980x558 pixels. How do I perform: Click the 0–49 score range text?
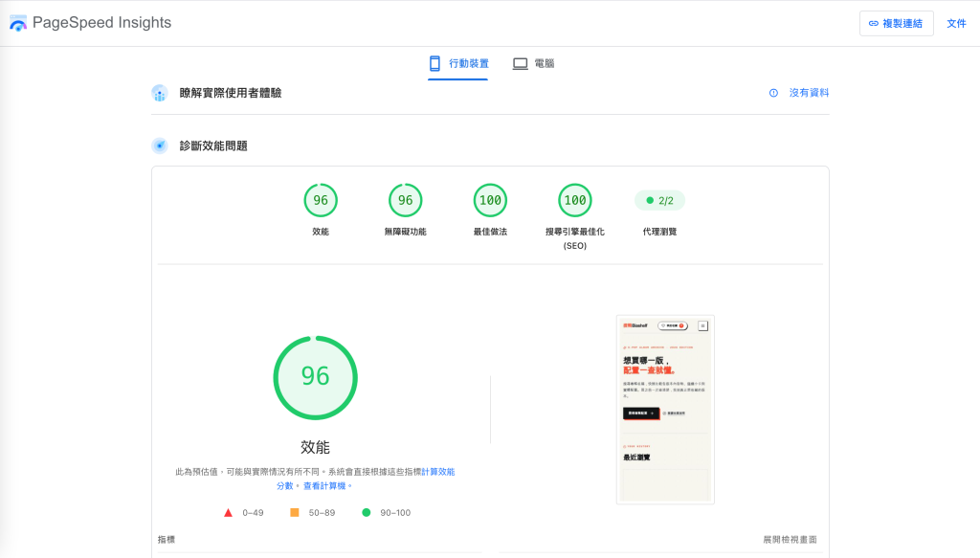[253, 513]
